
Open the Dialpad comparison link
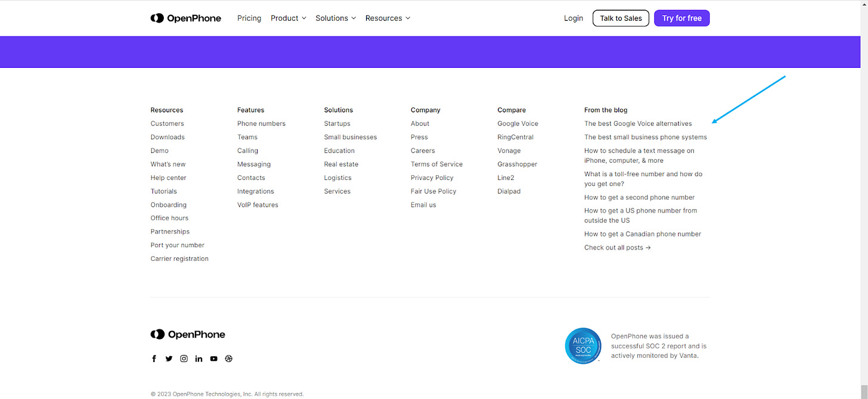click(x=510, y=191)
